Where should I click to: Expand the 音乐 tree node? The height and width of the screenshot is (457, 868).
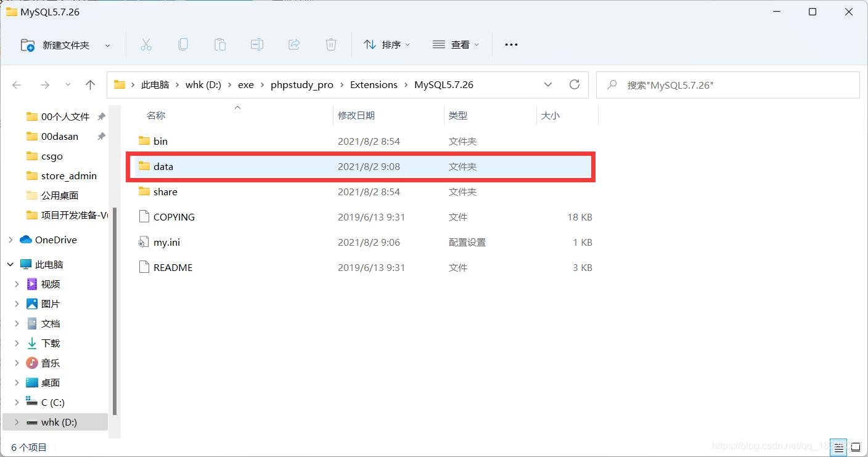pos(17,363)
